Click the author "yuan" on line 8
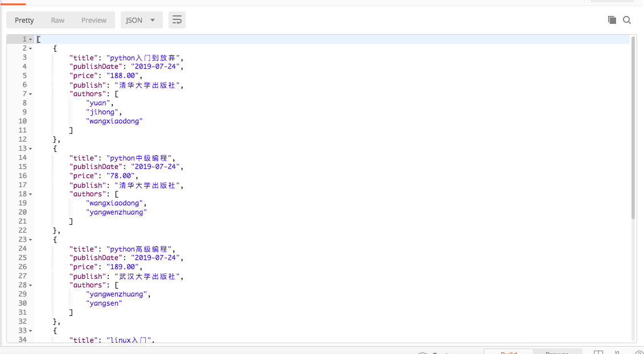The width and height of the screenshot is (644, 354). [x=98, y=103]
